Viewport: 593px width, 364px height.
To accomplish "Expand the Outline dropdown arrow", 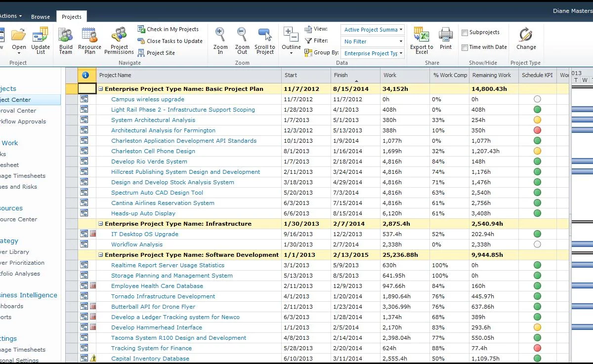I will (x=291, y=53).
